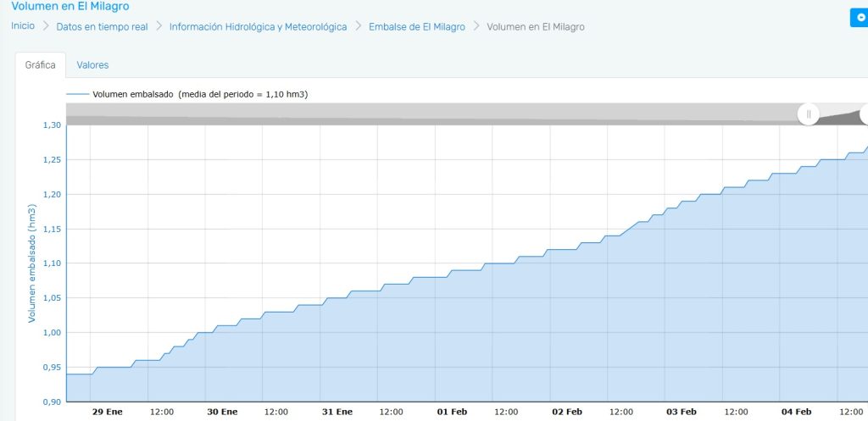Viewport: 868px width, 421px height.
Task: Click the blue page title heading
Action: (70, 6)
